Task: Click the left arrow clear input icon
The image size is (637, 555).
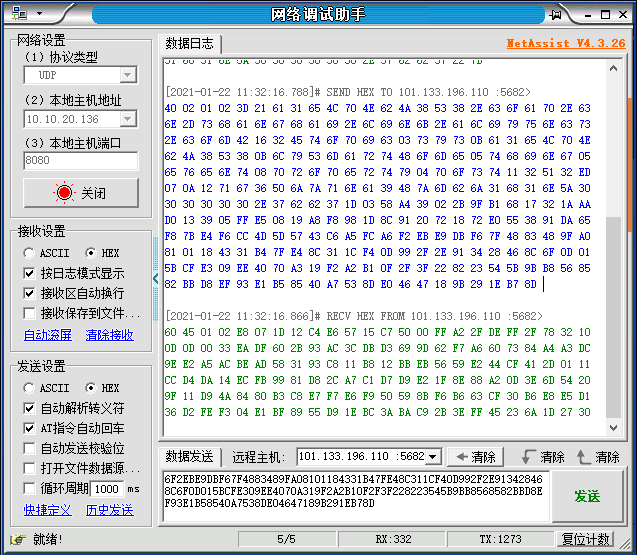Action: (x=462, y=457)
